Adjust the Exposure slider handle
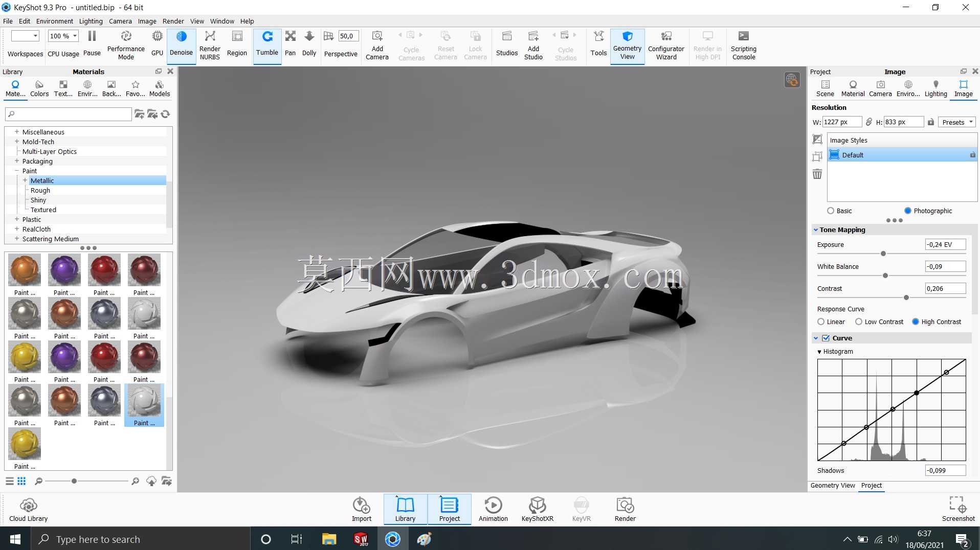Viewport: 980px width, 550px height. 883,254
